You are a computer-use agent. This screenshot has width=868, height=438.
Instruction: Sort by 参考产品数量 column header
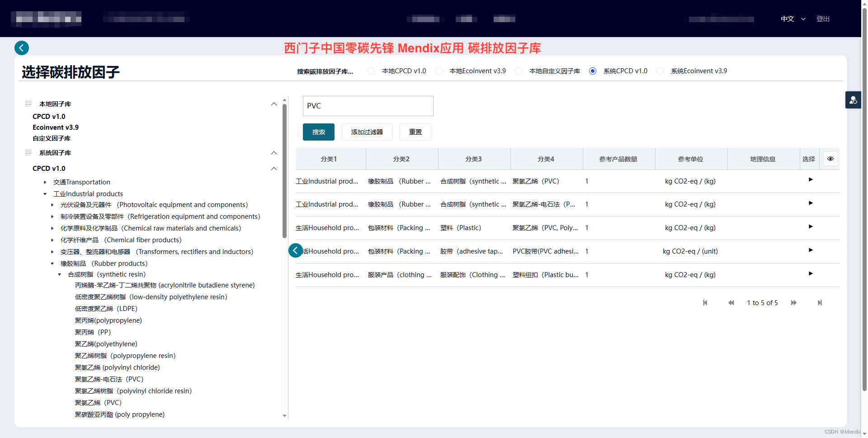pos(618,159)
